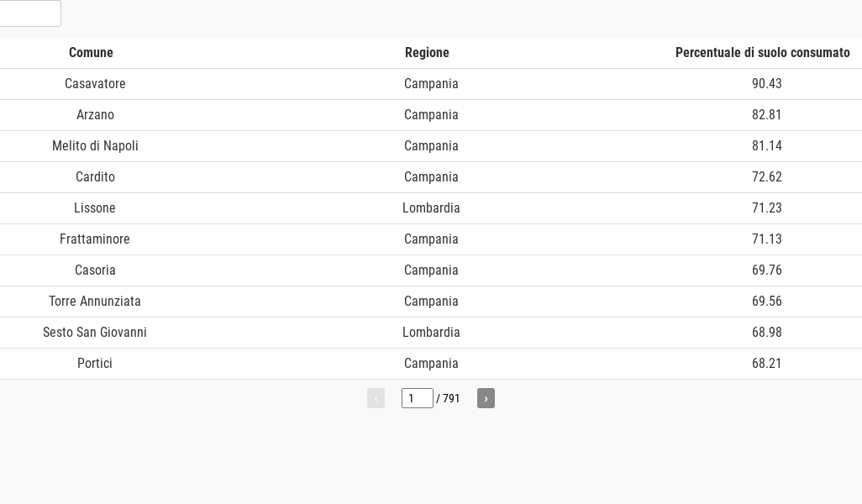This screenshot has width=862, height=504.
Task: Click the Melito di Napoli cell
Action: pos(95,146)
